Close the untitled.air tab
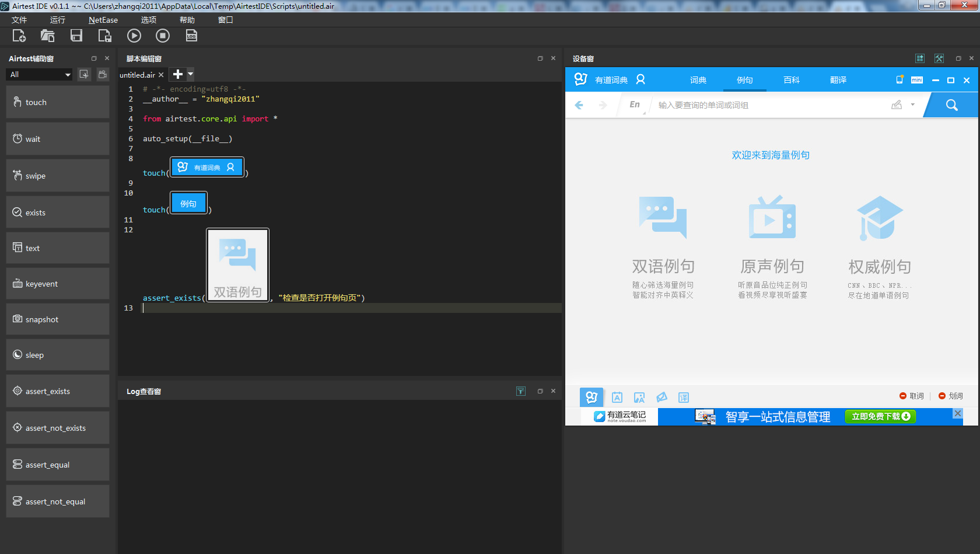Viewport: 980px width, 554px height. tap(161, 75)
